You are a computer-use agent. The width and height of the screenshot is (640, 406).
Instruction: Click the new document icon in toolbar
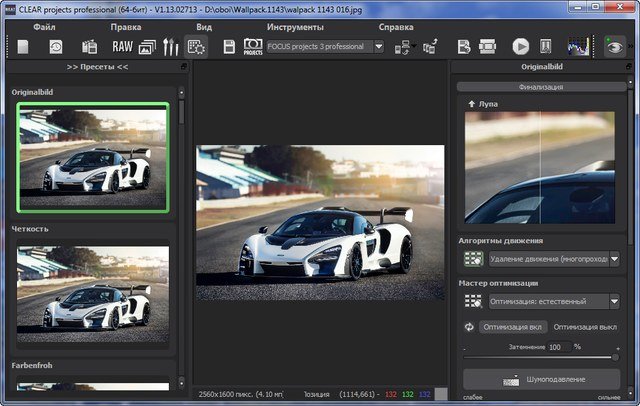click(24, 46)
